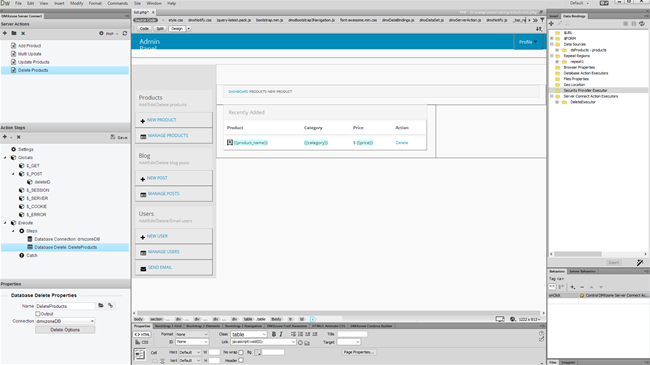Open Server Actions settings gear icon
Viewport: 650px width, 365px height.
coord(101,33)
